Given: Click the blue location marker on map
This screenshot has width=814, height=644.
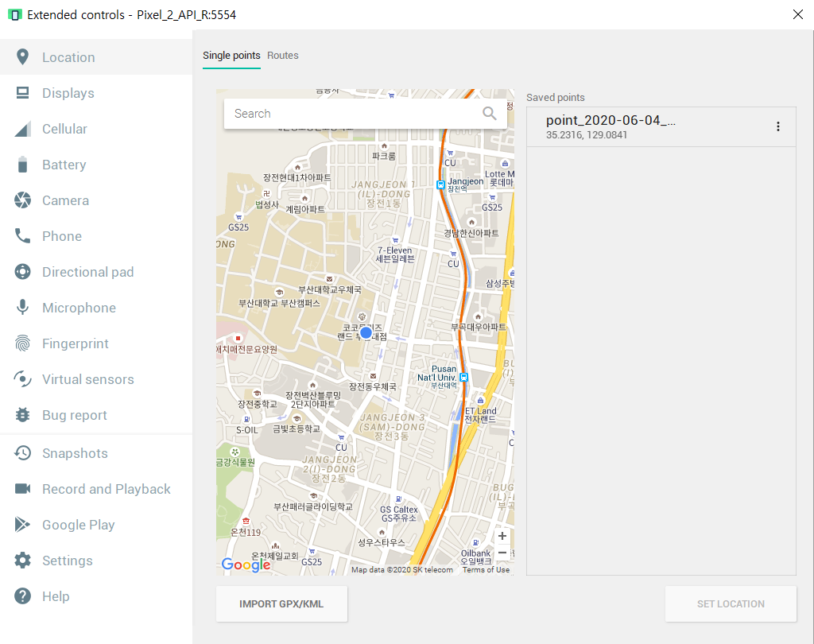Looking at the screenshot, I should click(x=366, y=333).
